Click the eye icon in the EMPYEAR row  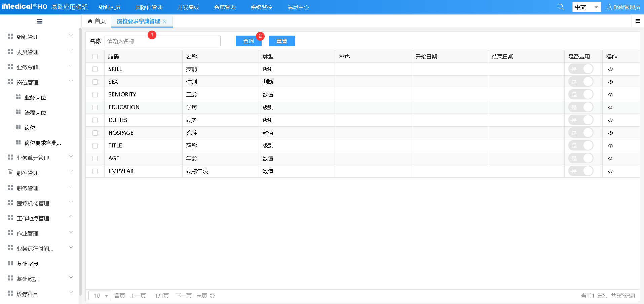(x=611, y=171)
